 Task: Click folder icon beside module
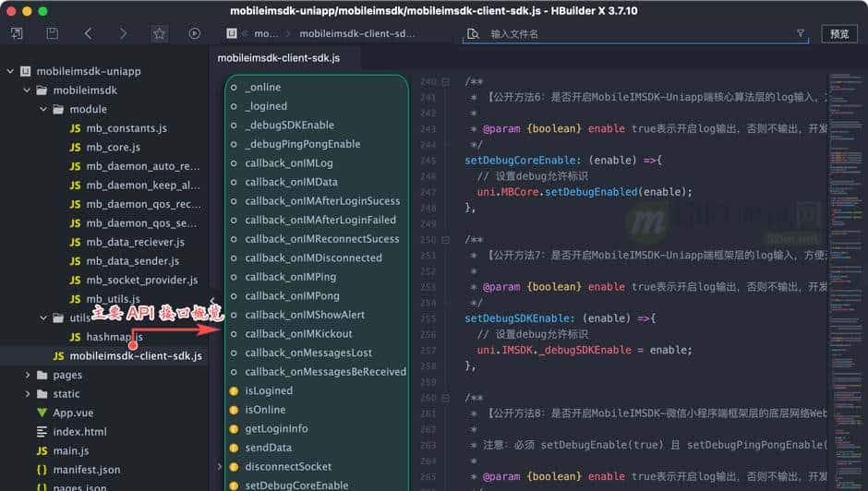[x=58, y=109]
